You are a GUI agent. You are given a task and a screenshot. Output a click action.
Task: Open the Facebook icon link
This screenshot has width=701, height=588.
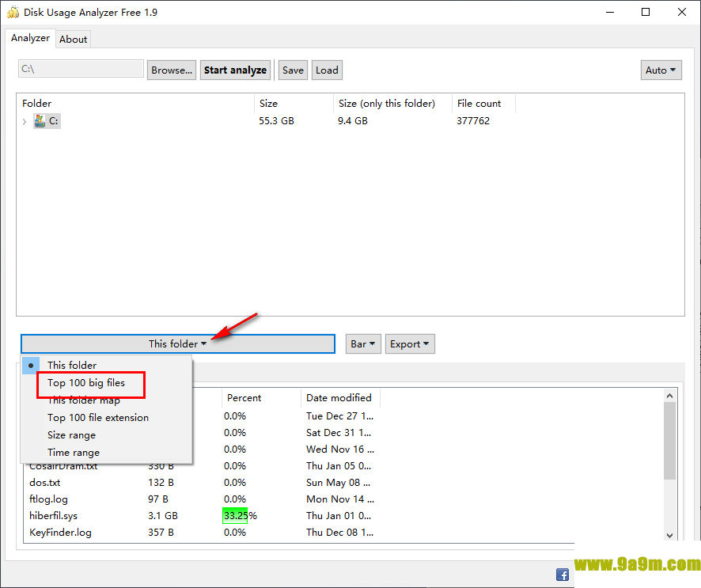[562, 575]
